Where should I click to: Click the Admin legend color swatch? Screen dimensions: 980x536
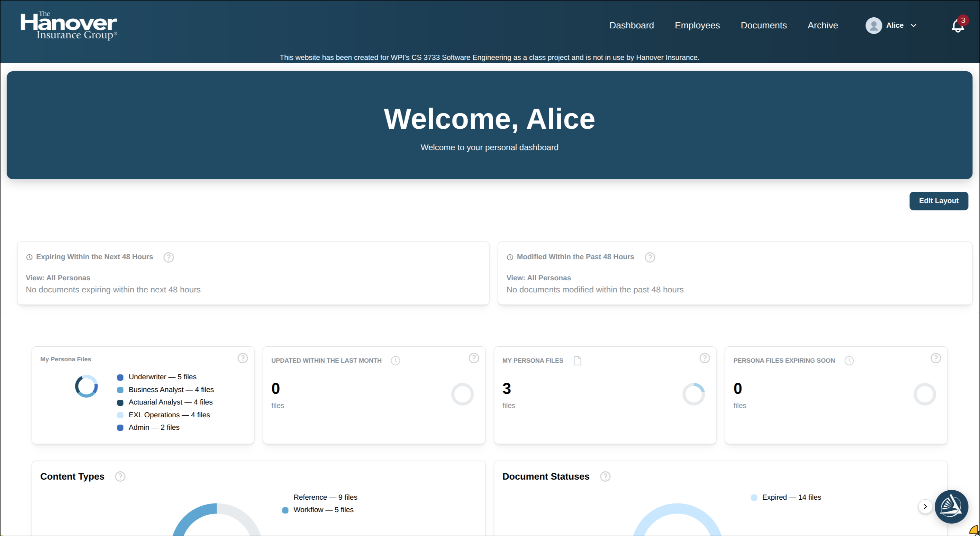120,428
